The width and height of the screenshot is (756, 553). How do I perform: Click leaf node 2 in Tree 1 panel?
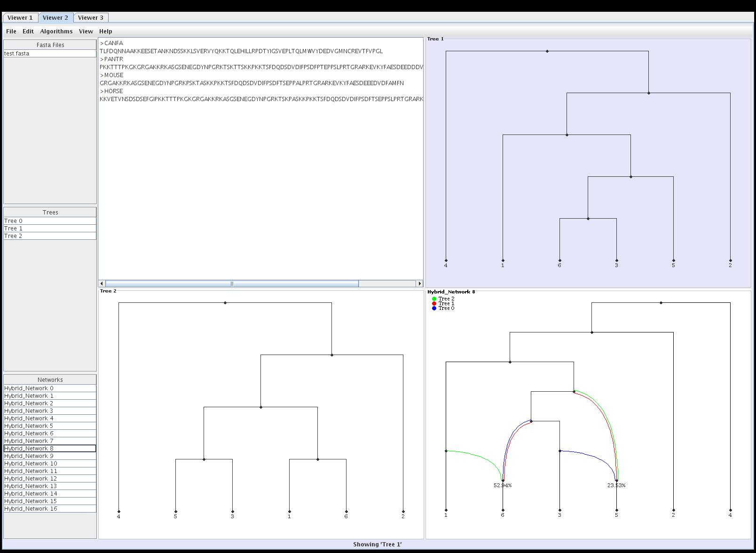tap(731, 261)
